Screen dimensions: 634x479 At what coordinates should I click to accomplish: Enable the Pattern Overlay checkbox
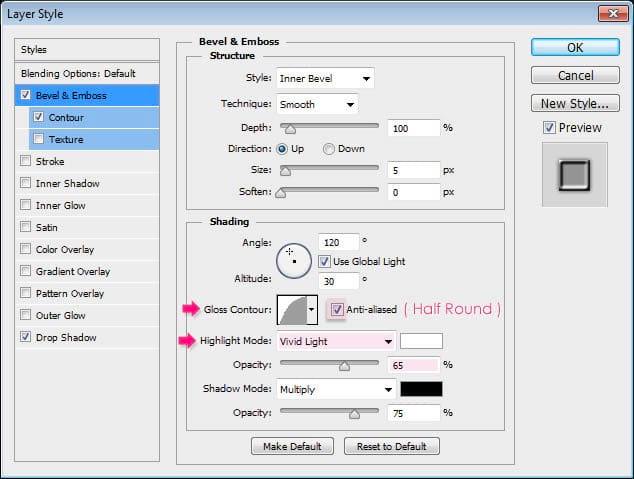point(25,293)
